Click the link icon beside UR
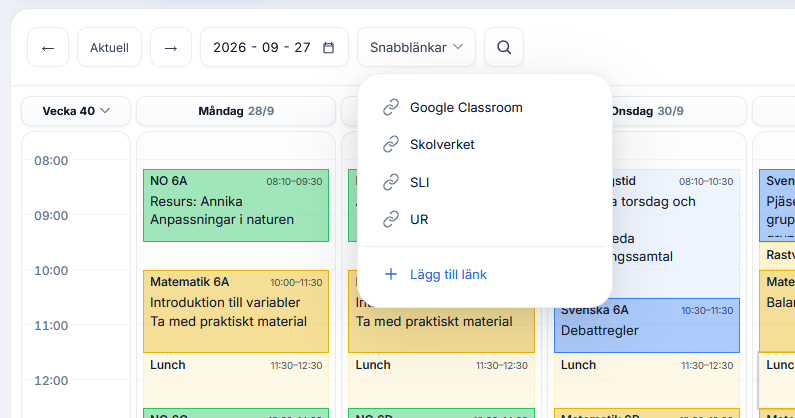Screen dimensions: 795x418 [x=391, y=220]
